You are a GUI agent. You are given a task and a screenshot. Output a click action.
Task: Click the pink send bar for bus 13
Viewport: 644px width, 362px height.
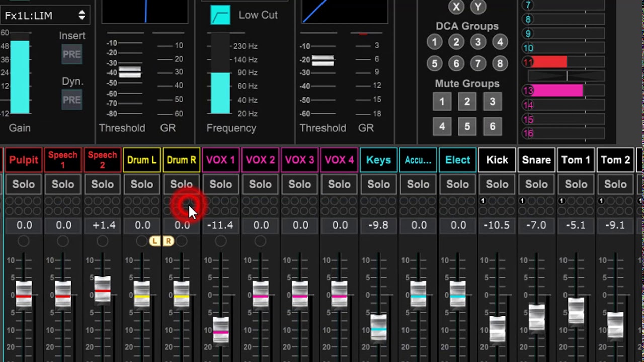click(x=557, y=90)
